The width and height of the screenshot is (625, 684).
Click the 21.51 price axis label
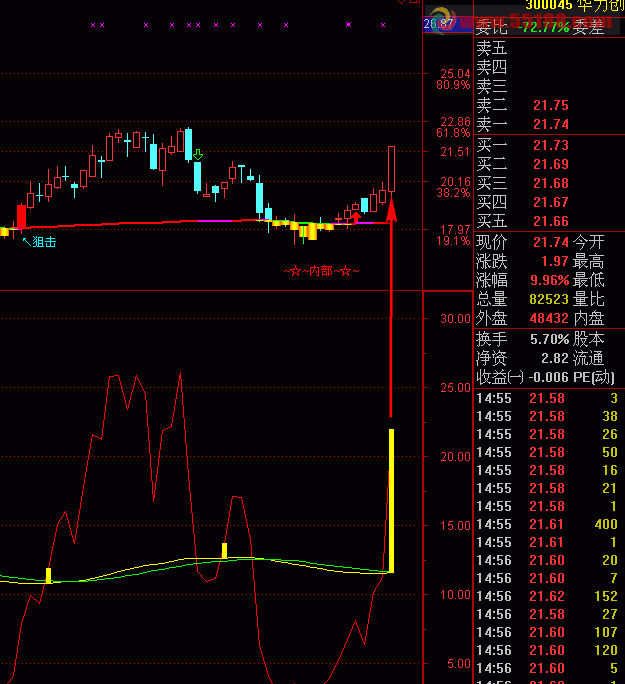pyautogui.click(x=455, y=152)
